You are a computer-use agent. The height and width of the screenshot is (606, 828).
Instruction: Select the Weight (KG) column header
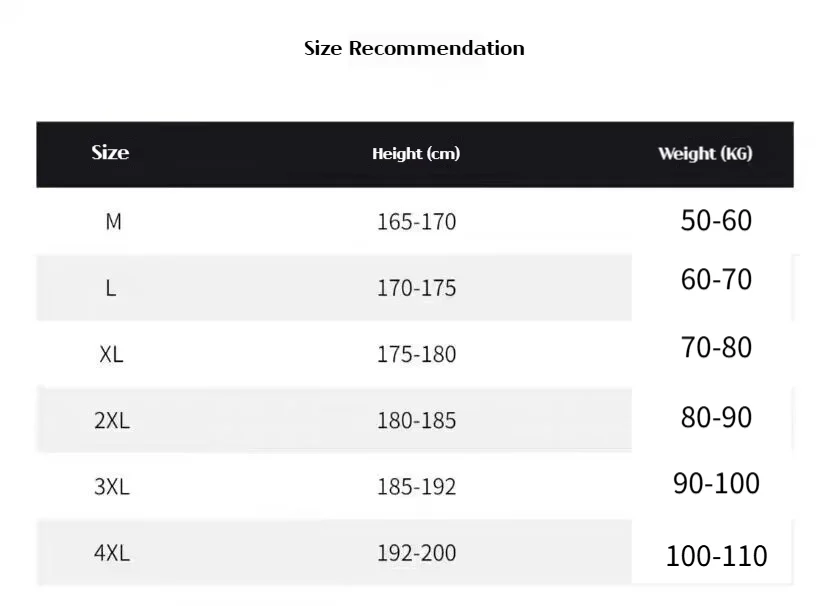[x=705, y=154]
